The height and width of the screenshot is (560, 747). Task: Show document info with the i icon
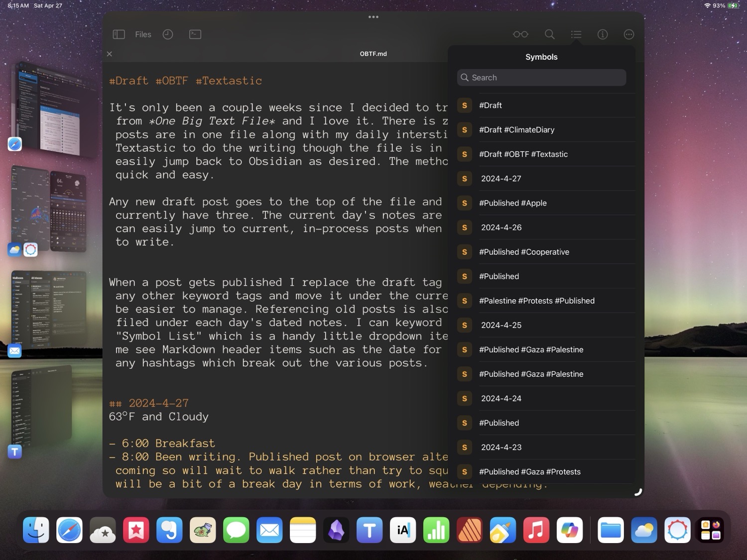click(x=602, y=34)
